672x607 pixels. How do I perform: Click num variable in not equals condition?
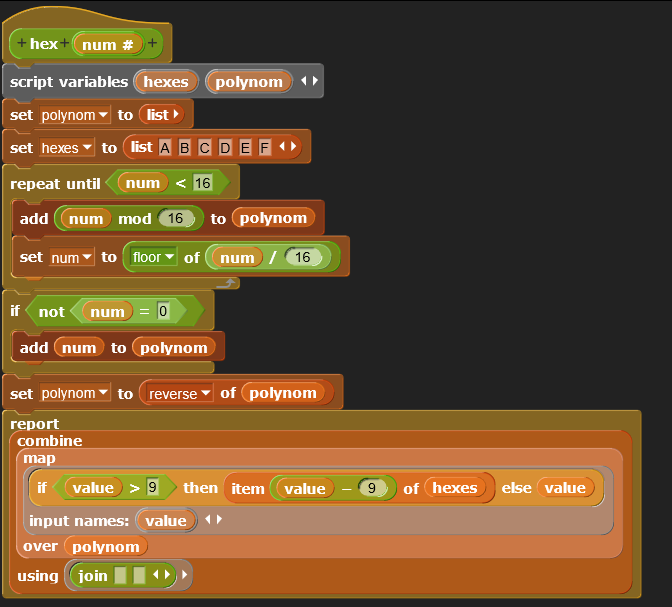(107, 312)
